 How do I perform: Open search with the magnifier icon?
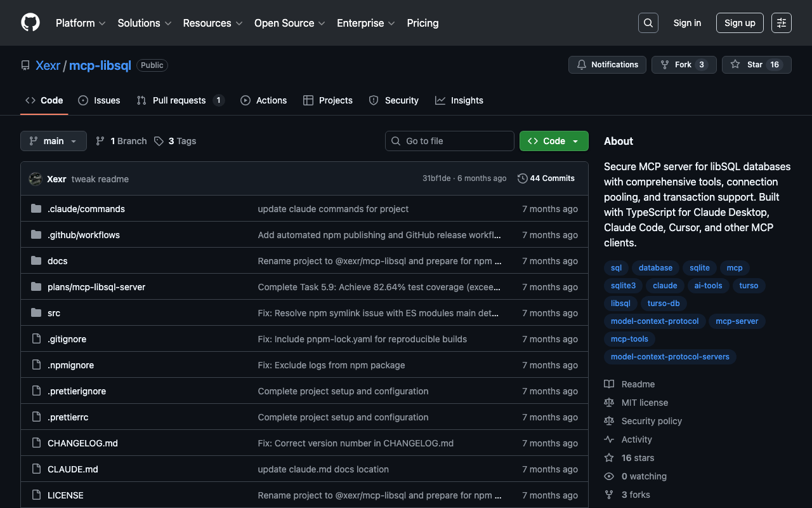point(648,23)
